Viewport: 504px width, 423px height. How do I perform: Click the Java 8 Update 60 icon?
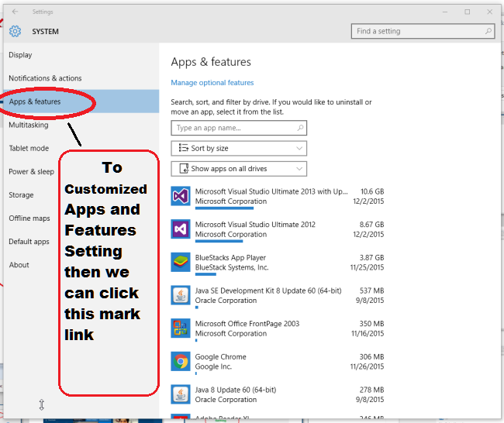[181, 394]
